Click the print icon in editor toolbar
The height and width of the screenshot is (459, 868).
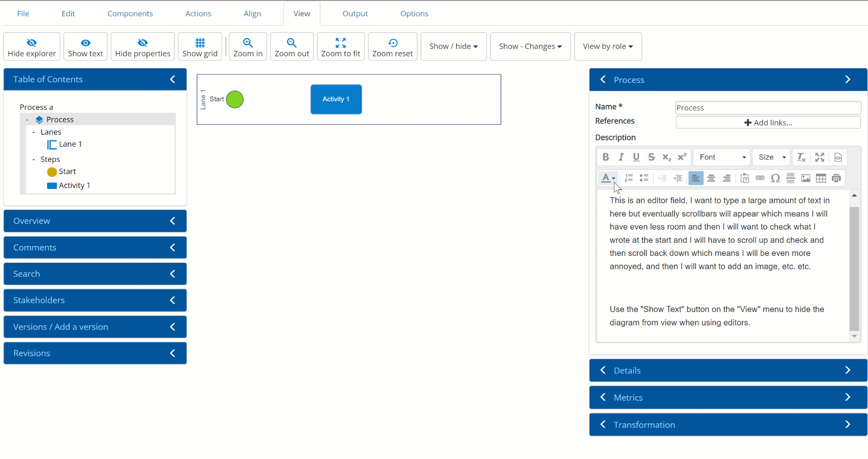836,178
